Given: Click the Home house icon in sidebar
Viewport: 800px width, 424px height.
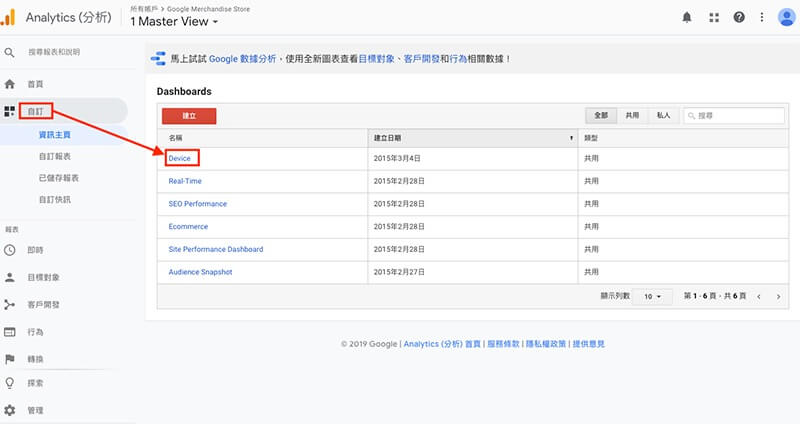Looking at the screenshot, I should point(9,84).
